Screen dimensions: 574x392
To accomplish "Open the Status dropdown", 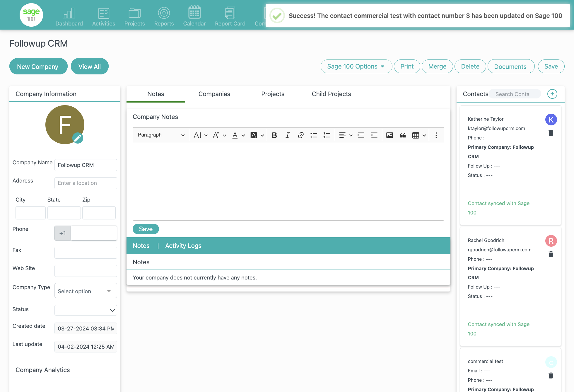I will [x=86, y=310].
